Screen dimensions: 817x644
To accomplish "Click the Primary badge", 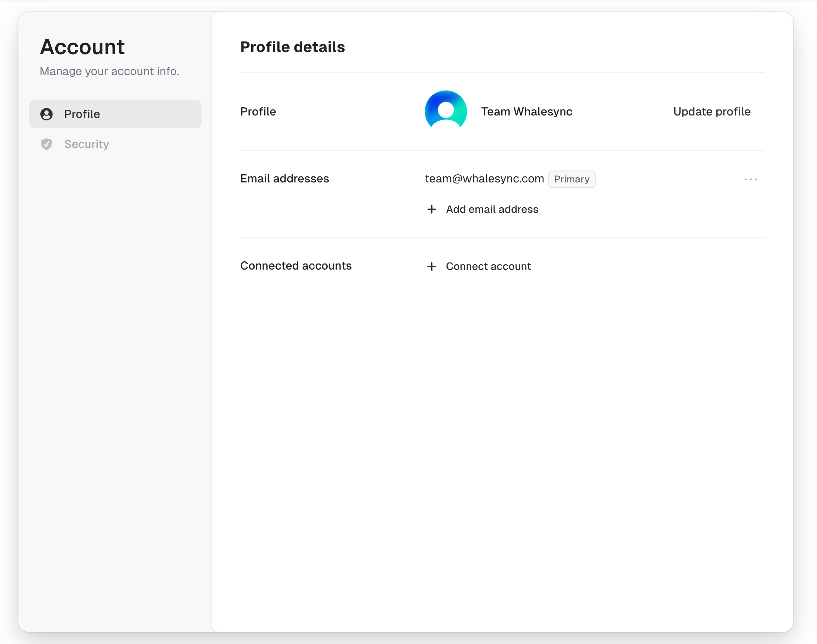I will tap(571, 179).
